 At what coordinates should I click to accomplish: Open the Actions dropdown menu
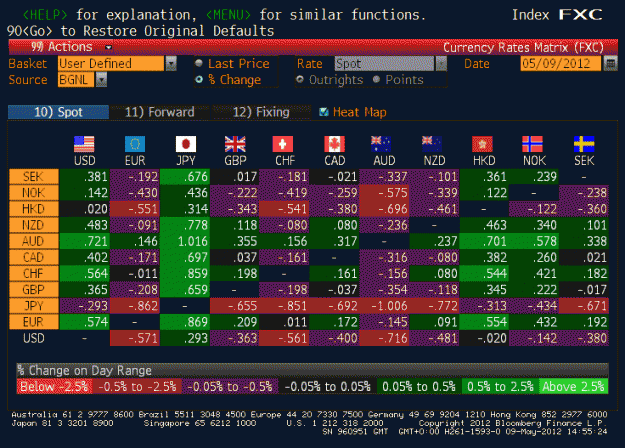point(71,47)
